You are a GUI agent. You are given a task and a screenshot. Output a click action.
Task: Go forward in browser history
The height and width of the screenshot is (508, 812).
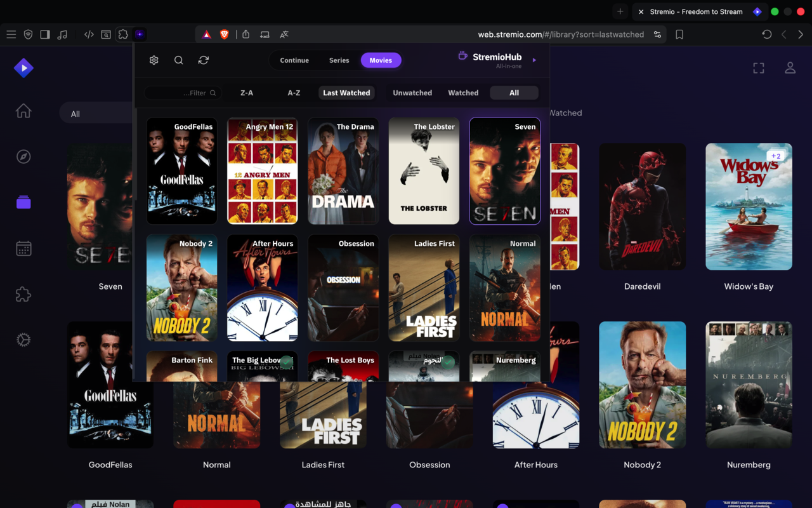(801, 34)
